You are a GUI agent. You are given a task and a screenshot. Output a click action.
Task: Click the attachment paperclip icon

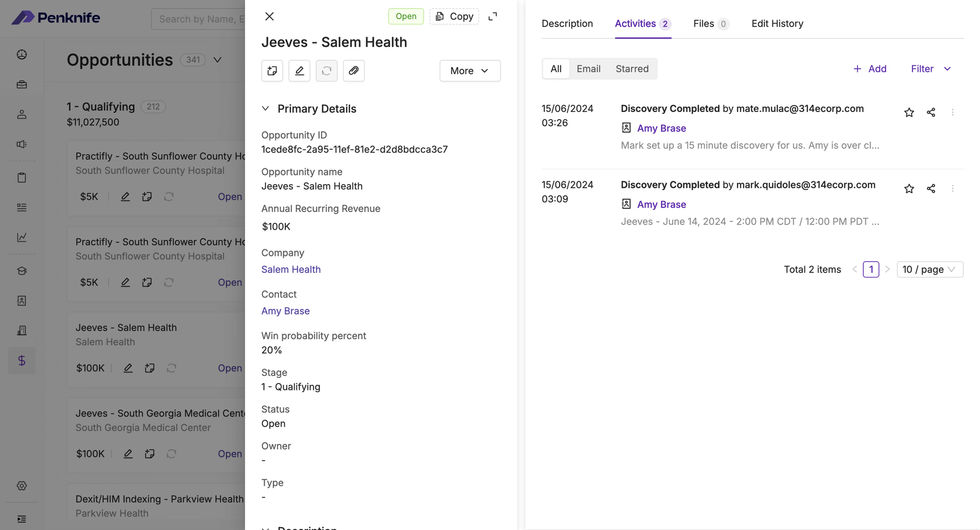point(354,71)
